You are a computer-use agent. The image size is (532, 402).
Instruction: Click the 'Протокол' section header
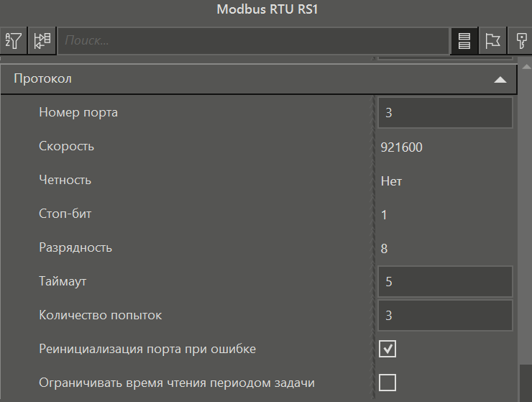pos(259,79)
